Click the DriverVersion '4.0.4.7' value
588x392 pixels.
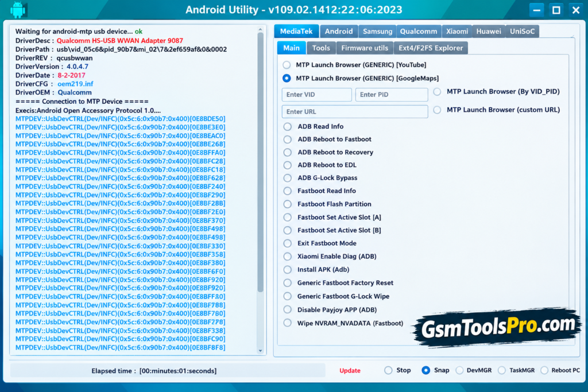tap(78, 67)
